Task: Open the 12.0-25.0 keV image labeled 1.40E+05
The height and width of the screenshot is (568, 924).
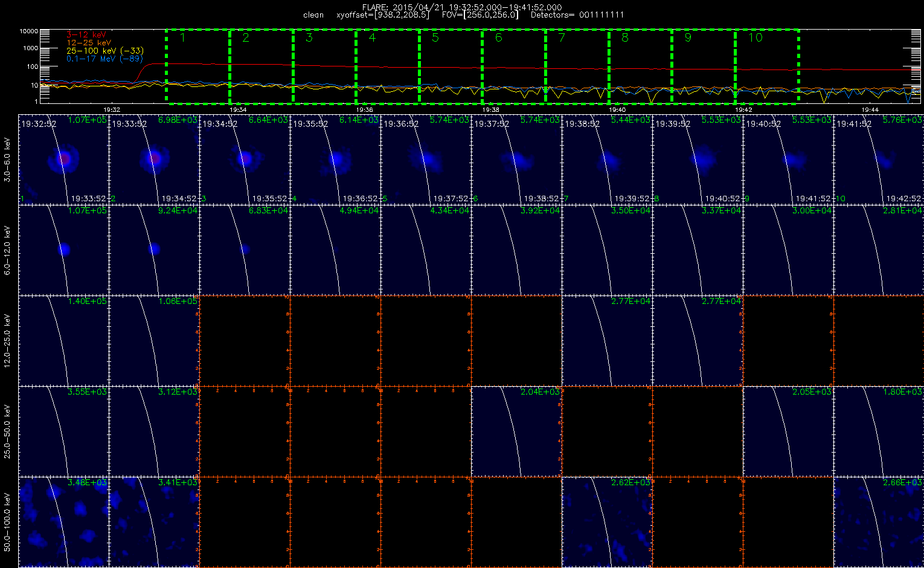Action: [x=63, y=340]
